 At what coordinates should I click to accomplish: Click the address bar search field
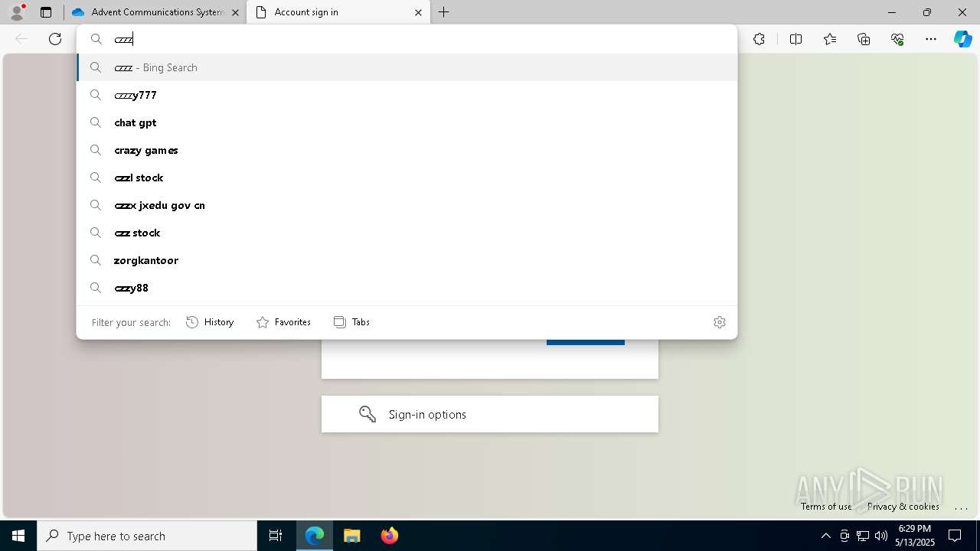407,39
